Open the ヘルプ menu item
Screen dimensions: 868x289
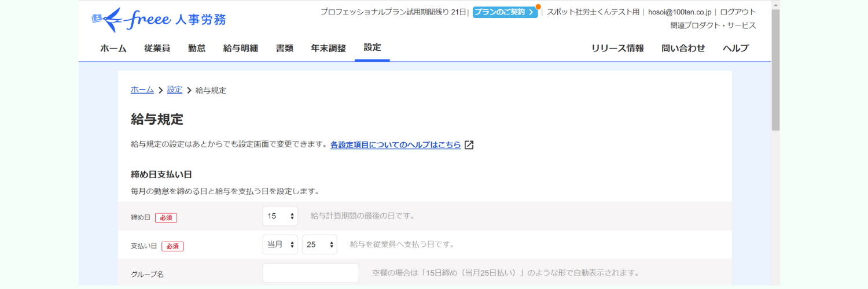(x=735, y=49)
